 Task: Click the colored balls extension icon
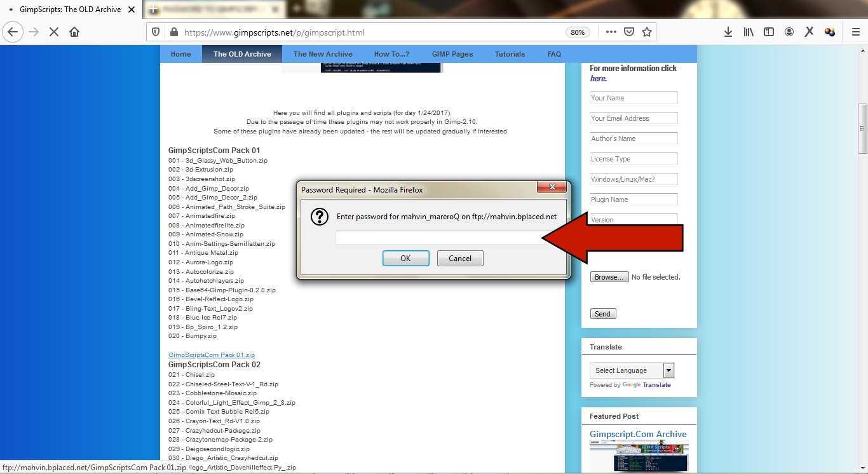click(x=830, y=32)
